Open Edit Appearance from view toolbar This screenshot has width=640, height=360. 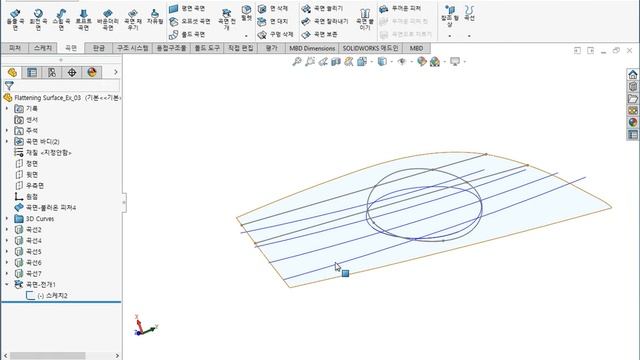click(x=422, y=62)
